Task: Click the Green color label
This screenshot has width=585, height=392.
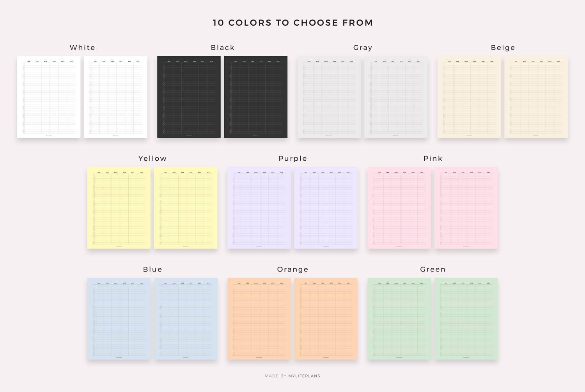Action: coord(433,269)
